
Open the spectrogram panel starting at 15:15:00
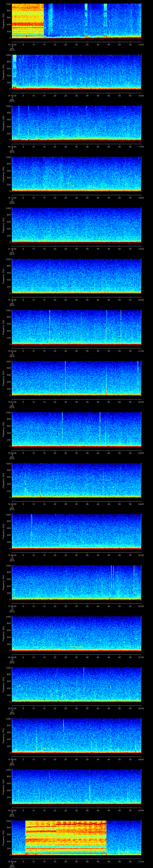click(76, 72)
